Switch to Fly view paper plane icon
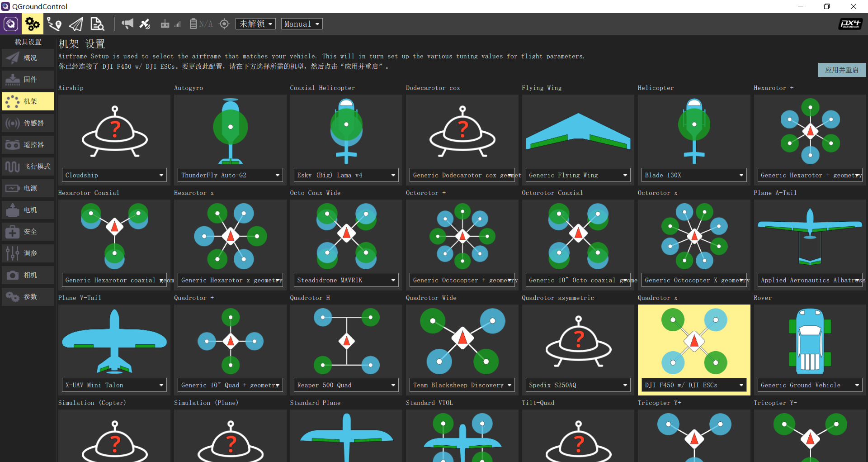 click(76, 24)
